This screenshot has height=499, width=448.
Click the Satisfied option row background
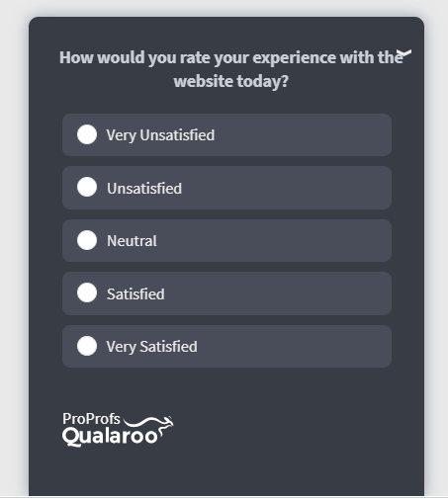(226, 293)
